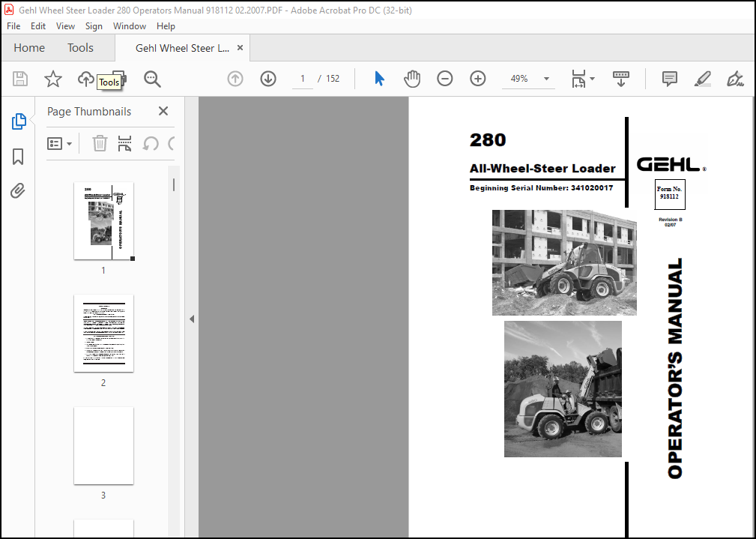The width and height of the screenshot is (756, 539).
Task: Close the Gehl Wheel Steer document tab
Action: (240, 48)
